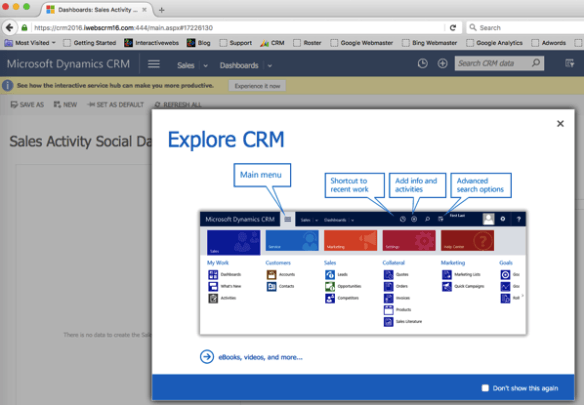Open Most Visited bookmarks dropdown

30,43
